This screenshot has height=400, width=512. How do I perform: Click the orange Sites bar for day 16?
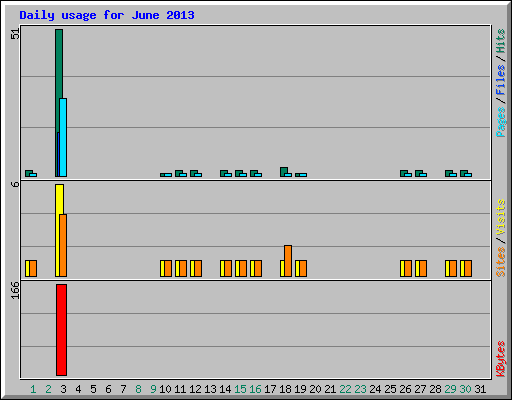[258, 269]
